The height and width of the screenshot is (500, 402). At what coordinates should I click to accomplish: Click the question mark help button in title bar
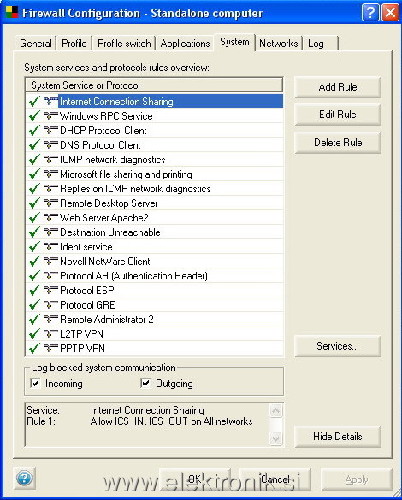[370, 13]
